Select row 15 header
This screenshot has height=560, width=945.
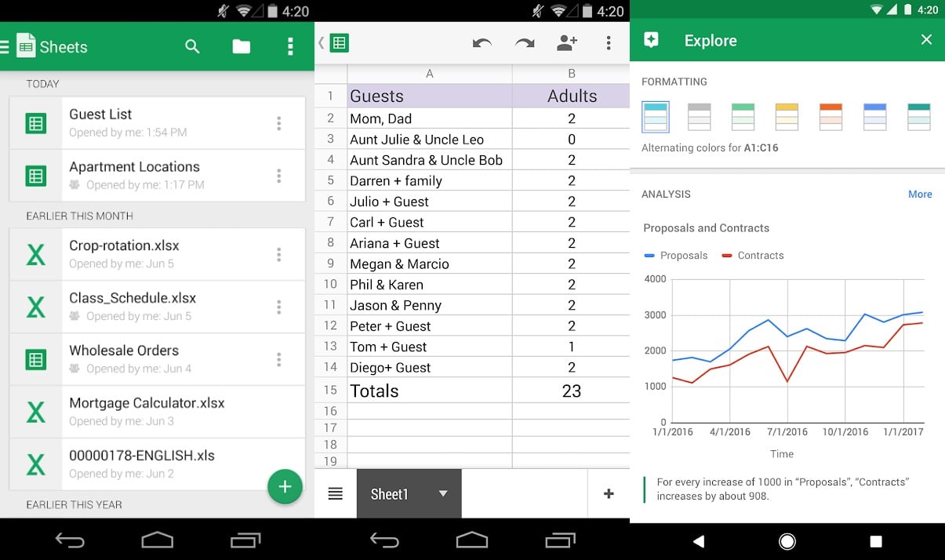click(330, 390)
